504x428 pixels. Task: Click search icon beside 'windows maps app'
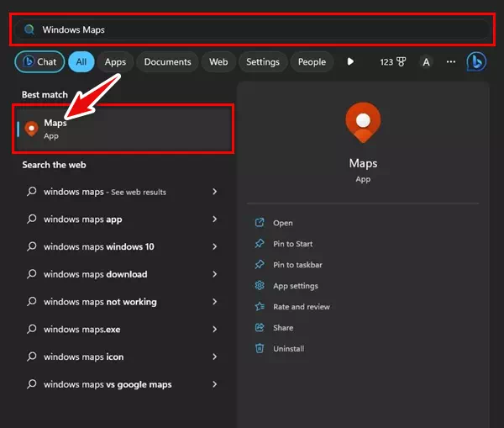(x=32, y=219)
